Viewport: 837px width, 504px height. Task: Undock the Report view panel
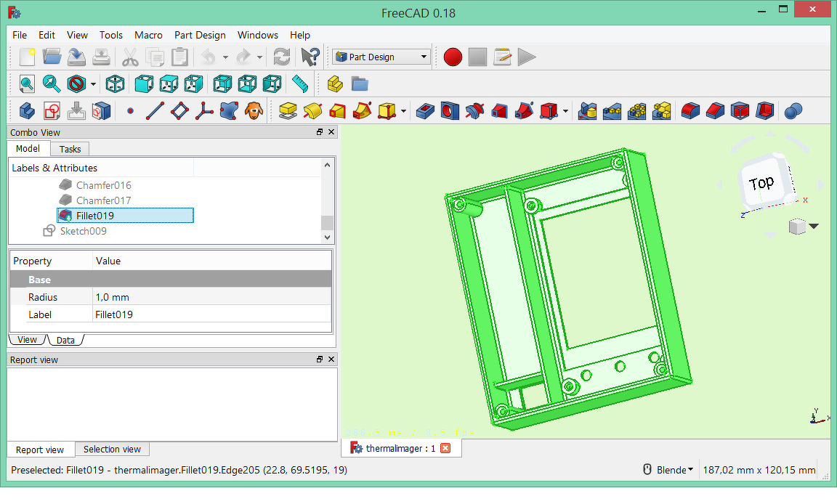[319, 359]
